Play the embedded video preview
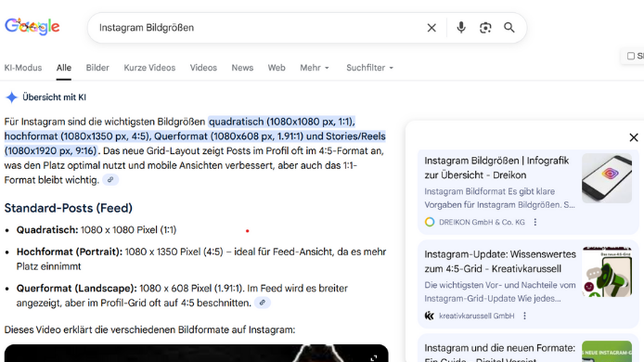 (x=196, y=354)
